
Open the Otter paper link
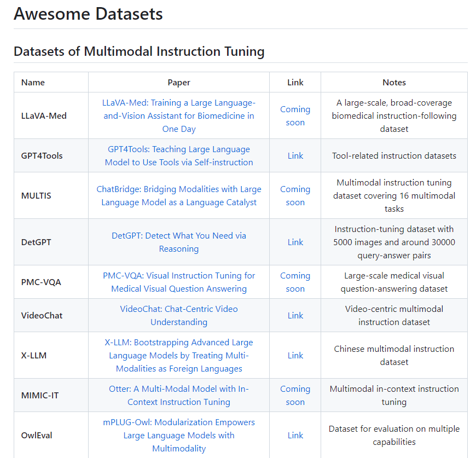[x=179, y=395]
